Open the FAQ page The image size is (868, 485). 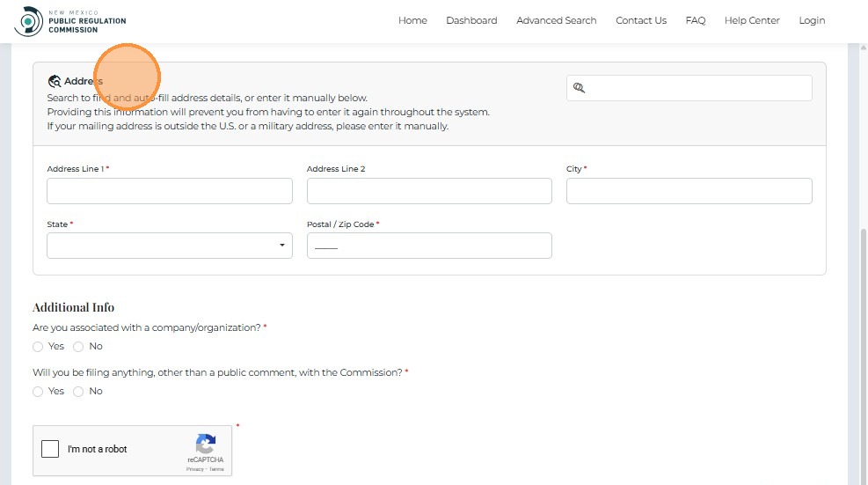coord(696,20)
